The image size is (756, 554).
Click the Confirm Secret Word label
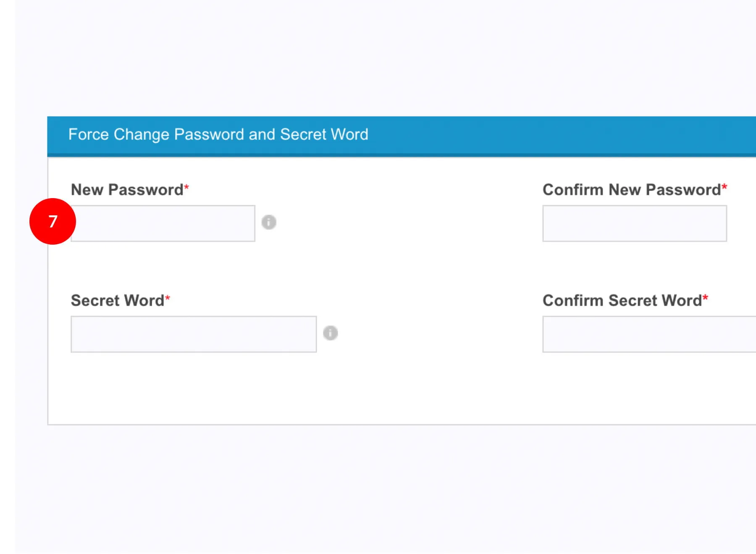622,301
